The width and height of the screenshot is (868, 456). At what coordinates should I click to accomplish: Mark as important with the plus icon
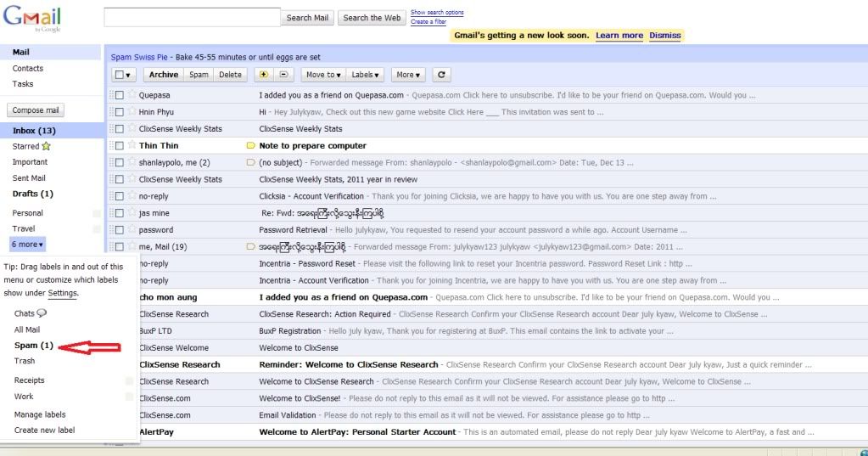click(264, 75)
